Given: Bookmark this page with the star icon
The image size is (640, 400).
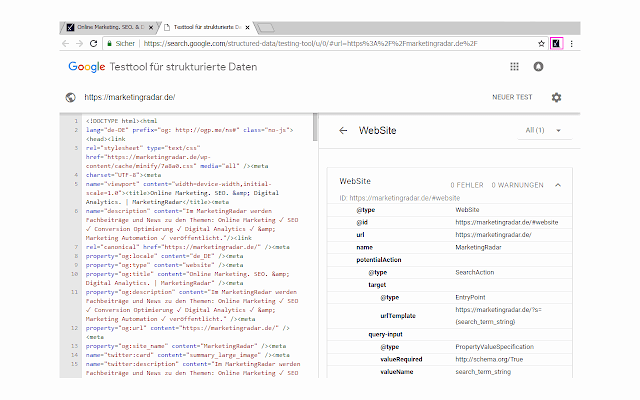Looking at the screenshot, I should pos(541,44).
